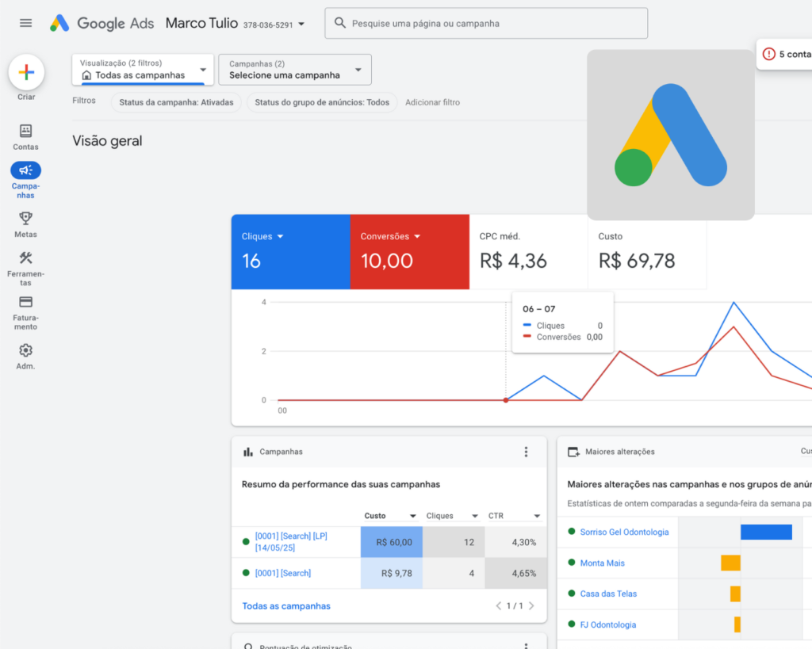Open the 'Selecione uma campanha' dropdown

[x=295, y=70]
